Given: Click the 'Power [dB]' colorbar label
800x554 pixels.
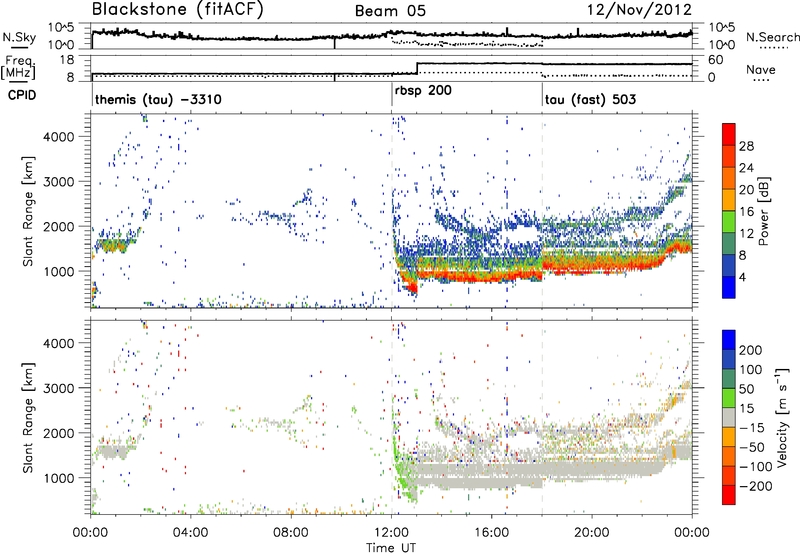Looking at the screenshot, I should pos(763,212).
